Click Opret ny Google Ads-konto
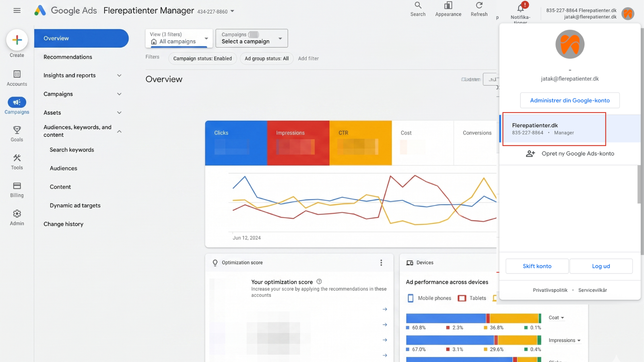Viewport: 644px width, 362px height. pos(570,154)
